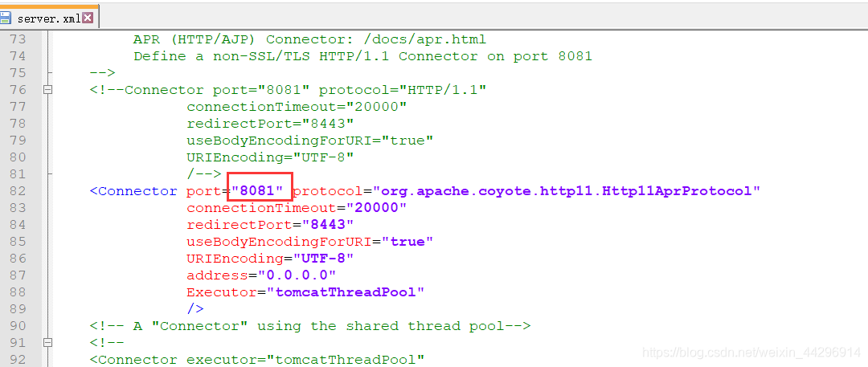Select line number 84 in the margin
The height and width of the screenshot is (367, 868).
click(18, 225)
